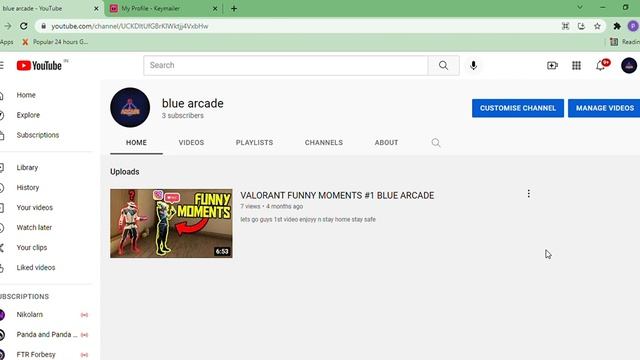Viewport: 640px width, 360px height.
Task: Switch to the PLAYLISTS tab
Action: click(254, 142)
